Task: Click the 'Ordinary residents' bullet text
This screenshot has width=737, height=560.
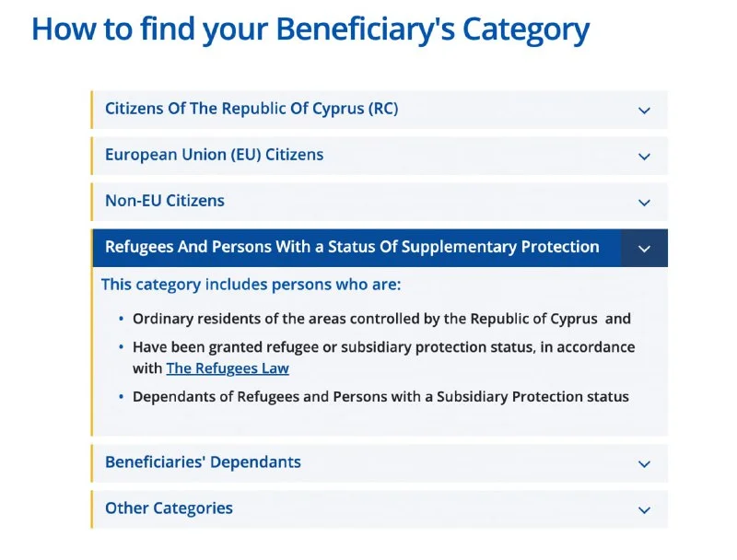Action: (381, 319)
